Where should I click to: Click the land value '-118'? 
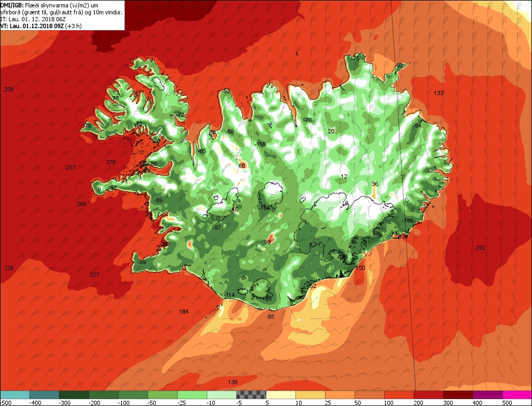pyautogui.click(x=260, y=145)
